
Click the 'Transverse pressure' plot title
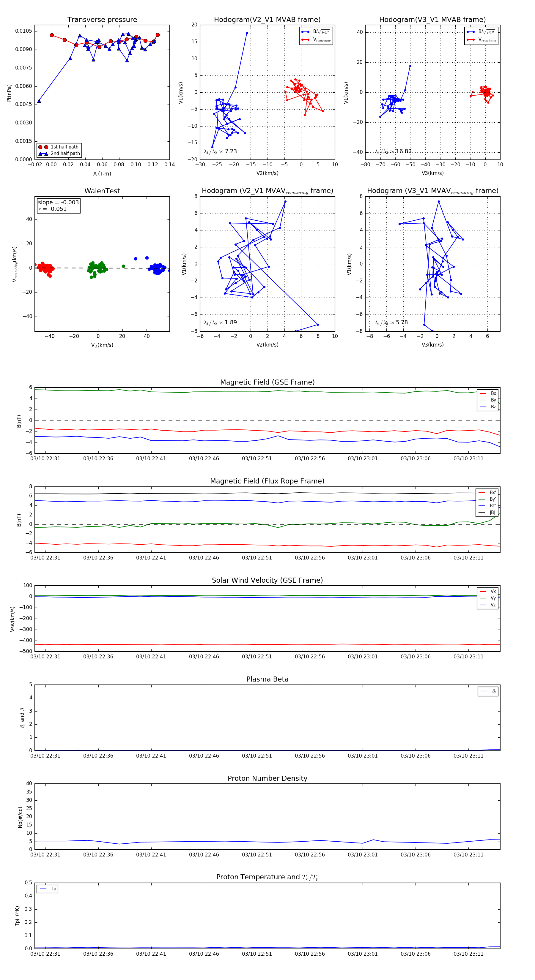[x=102, y=20]
